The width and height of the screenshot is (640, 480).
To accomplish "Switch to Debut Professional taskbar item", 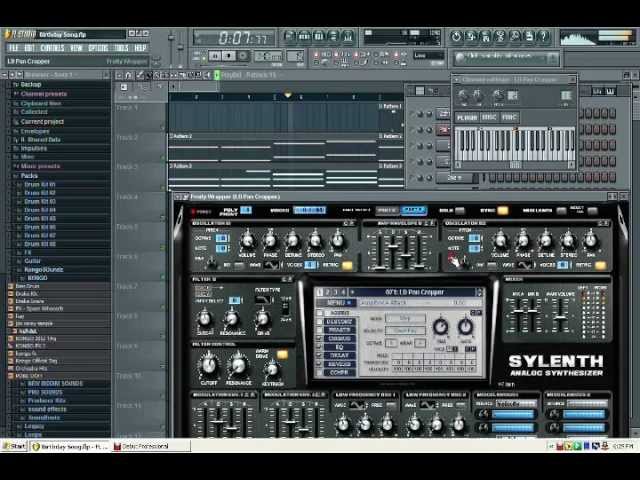I will click(x=151, y=447).
